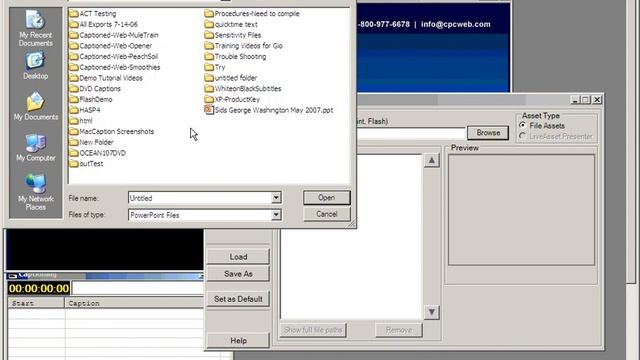Image resolution: width=640 pixels, height=360 pixels.
Task: Click the Open button in file dialog
Action: pos(327,198)
